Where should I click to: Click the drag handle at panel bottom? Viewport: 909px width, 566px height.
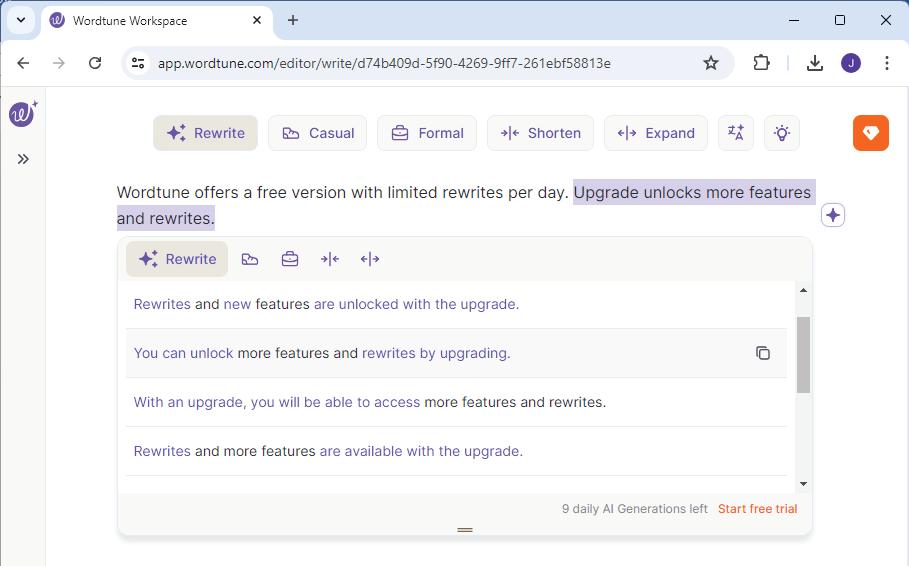tap(465, 529)
